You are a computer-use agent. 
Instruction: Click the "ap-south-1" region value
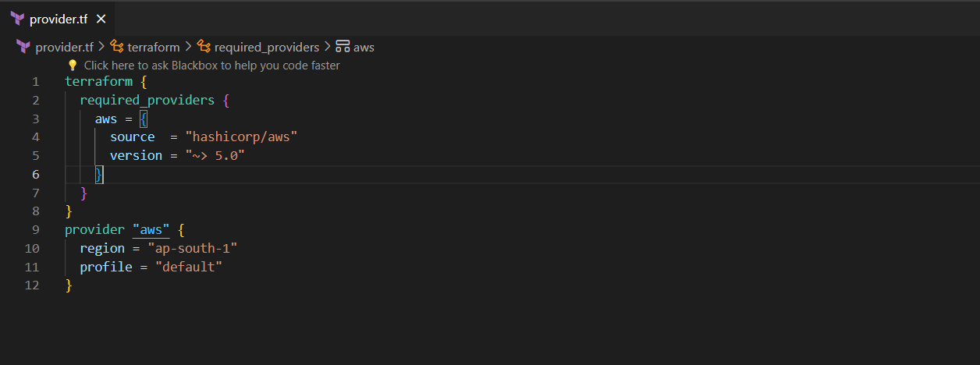coord(196,248)
